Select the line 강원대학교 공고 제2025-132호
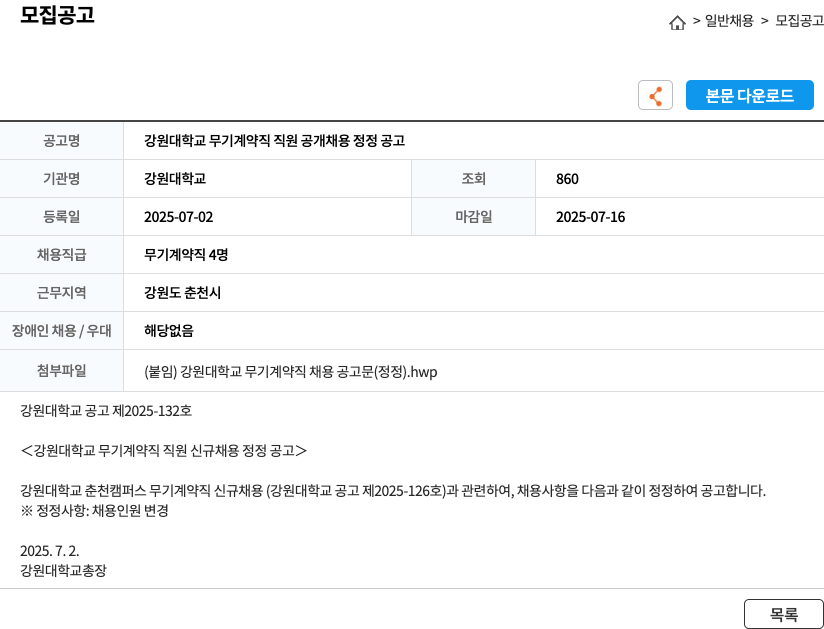824x629 pixels. [x=106, y=410]
